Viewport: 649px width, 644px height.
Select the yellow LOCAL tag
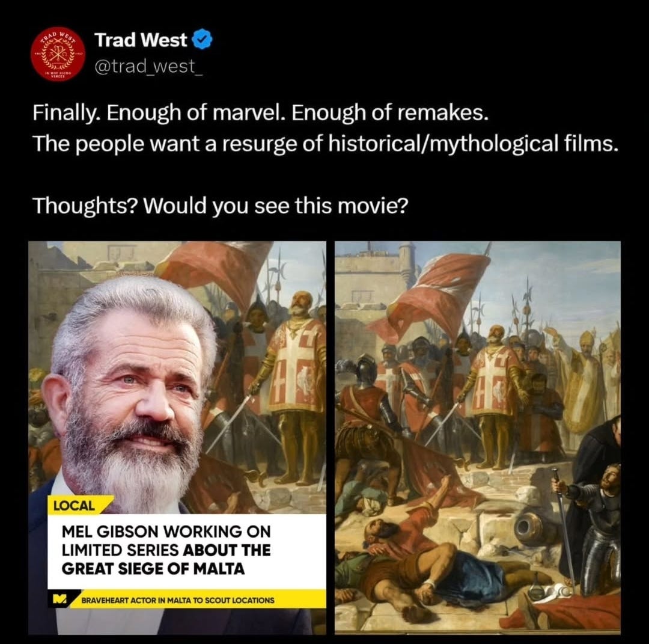[x=75, y=505]
